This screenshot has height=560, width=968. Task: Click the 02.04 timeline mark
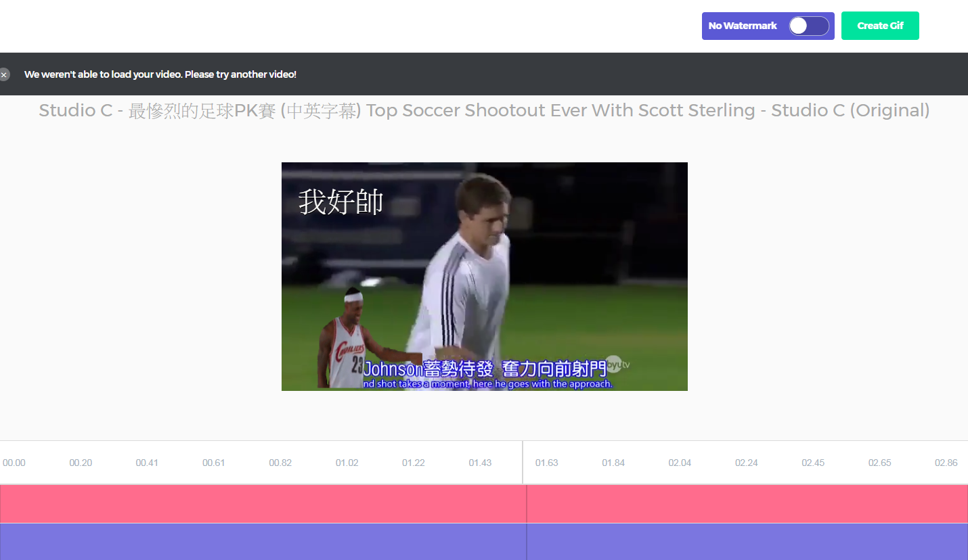point(680,463)
